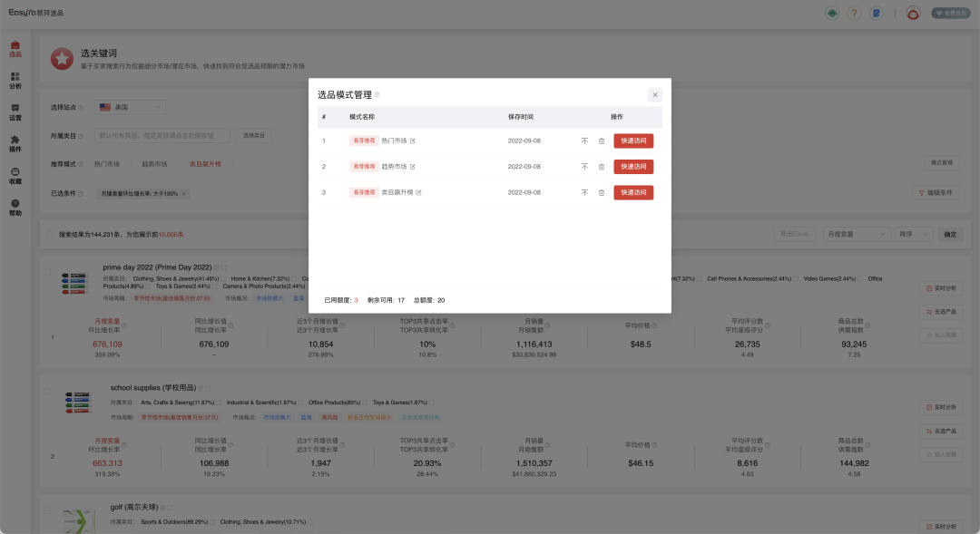980x534 pixels.
Task: Click 加入收藏 for prime day 2022
Action: click(x=941, y=335)
